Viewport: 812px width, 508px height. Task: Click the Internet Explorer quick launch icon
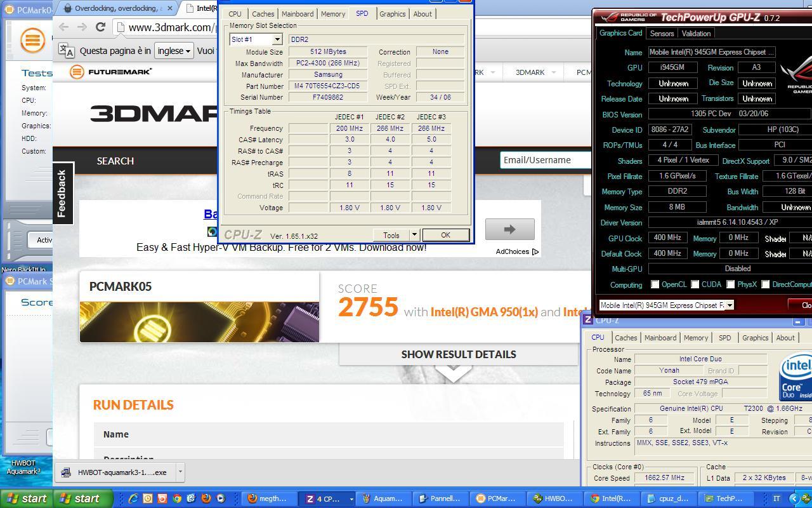133,498
